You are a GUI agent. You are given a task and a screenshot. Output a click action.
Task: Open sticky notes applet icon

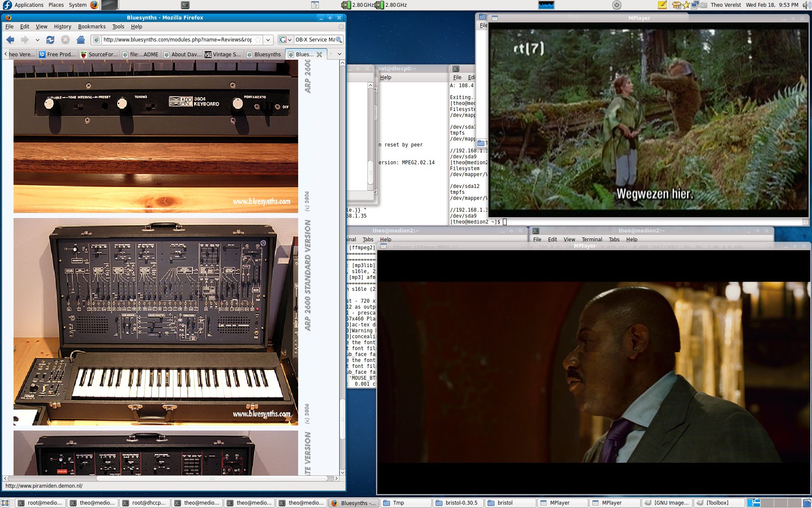pos(662,5)
